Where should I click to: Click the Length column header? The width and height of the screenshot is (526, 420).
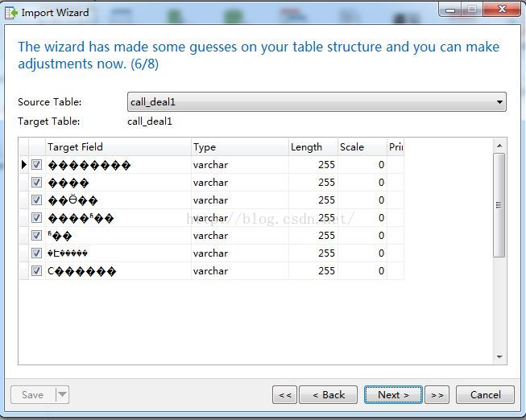[313, 147]
